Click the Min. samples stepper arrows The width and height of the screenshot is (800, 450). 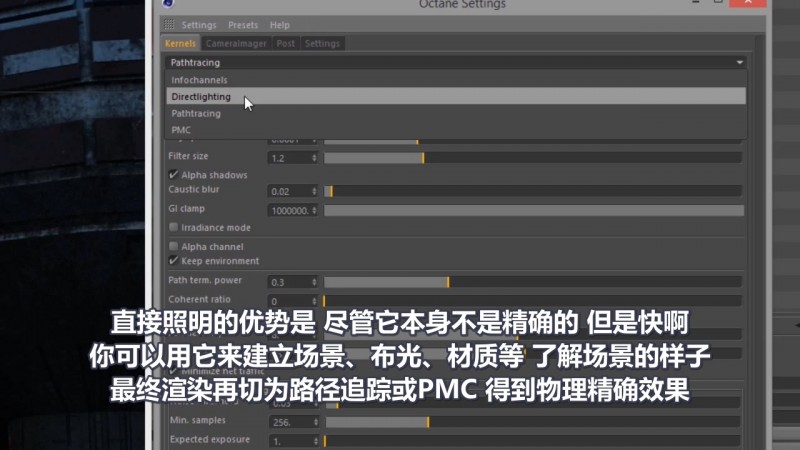(x=316, y=422)
